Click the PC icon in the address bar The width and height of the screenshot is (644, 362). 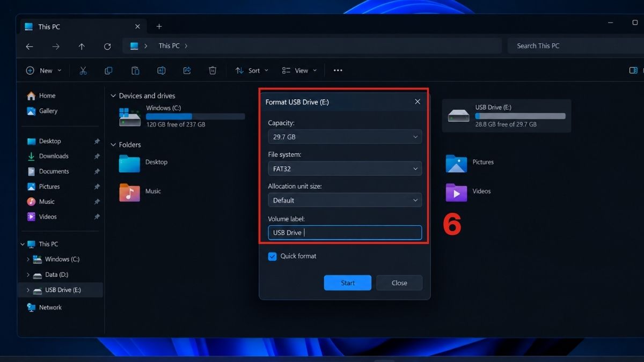[x=134, y=46]
